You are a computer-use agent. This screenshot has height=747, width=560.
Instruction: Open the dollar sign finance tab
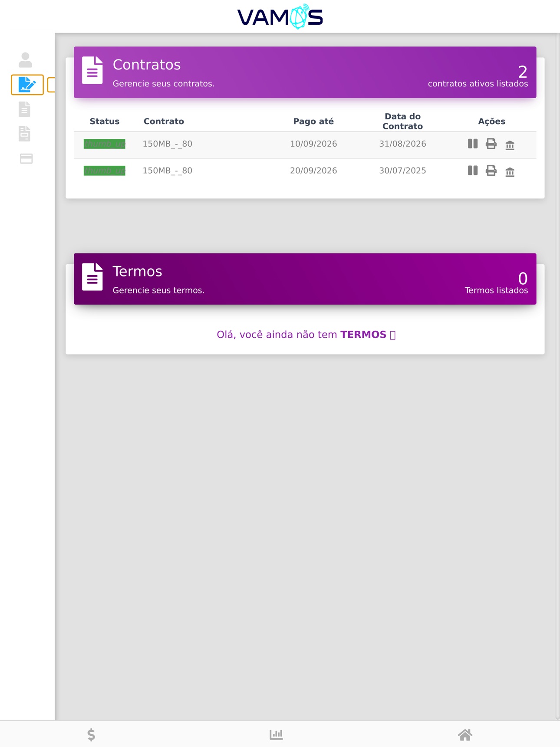[91, 734]
